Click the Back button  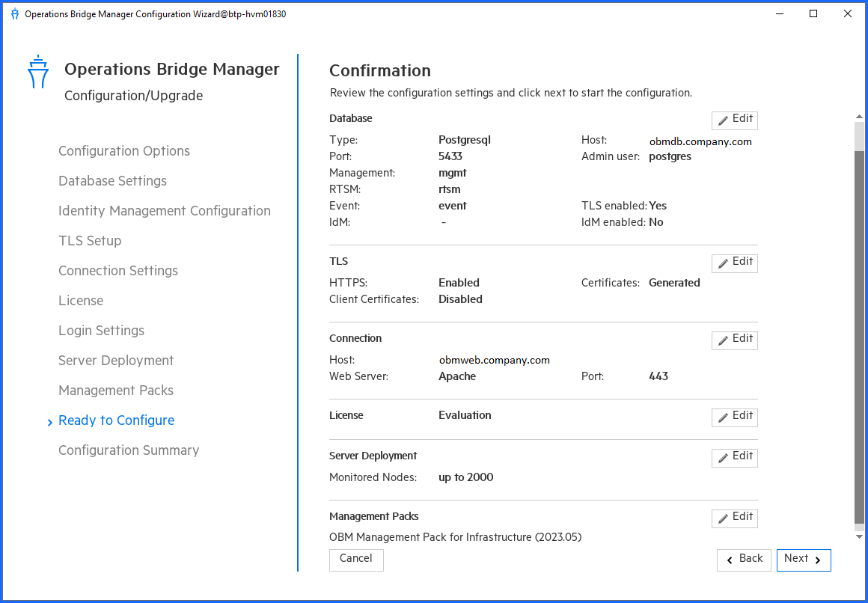click(744, 560)
